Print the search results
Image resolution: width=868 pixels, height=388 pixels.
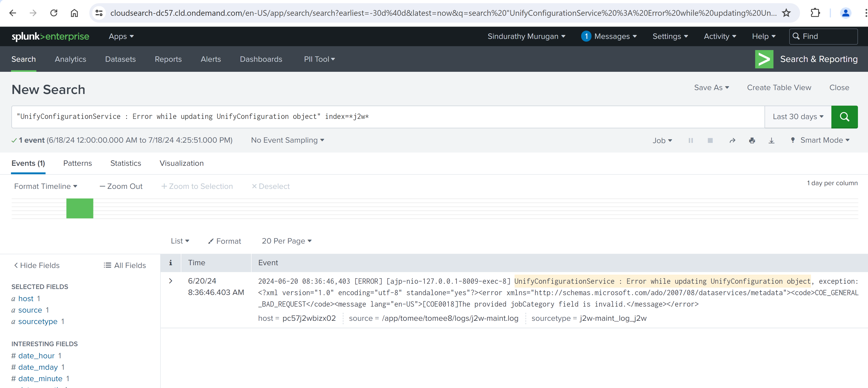[752, 140]
